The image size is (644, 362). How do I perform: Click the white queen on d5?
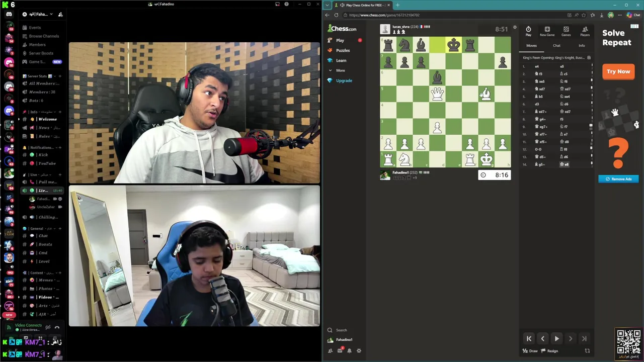(x=437, y=94)
